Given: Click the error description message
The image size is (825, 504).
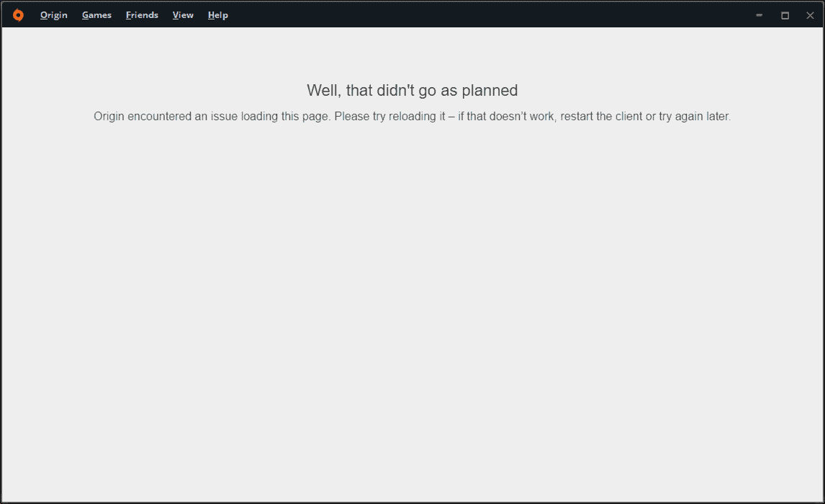Looking at the screenshot, I should 412,116.
